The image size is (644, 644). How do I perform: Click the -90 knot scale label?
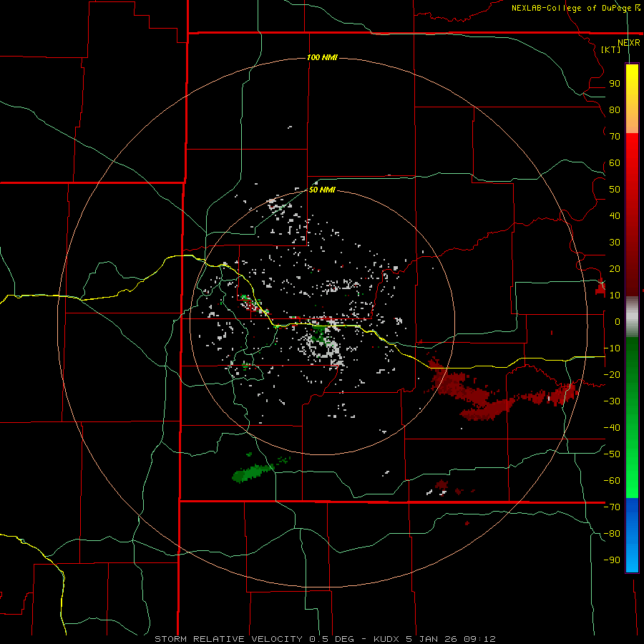click(612, 560)
